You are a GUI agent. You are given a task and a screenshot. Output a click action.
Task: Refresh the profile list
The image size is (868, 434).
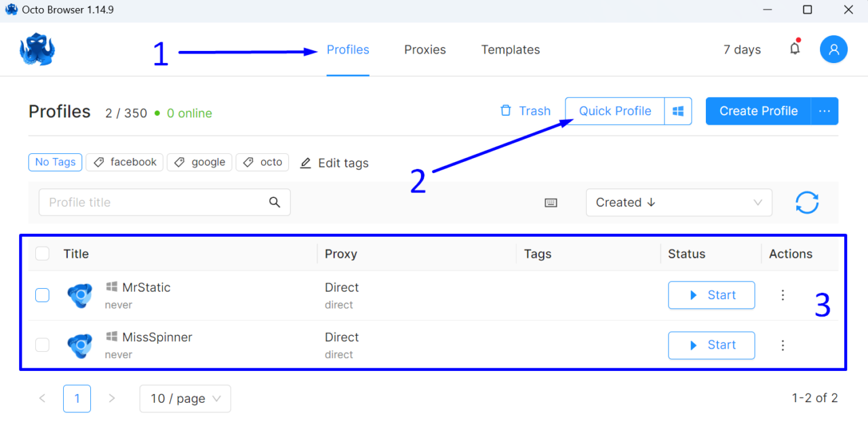click(x=807, y=202)
